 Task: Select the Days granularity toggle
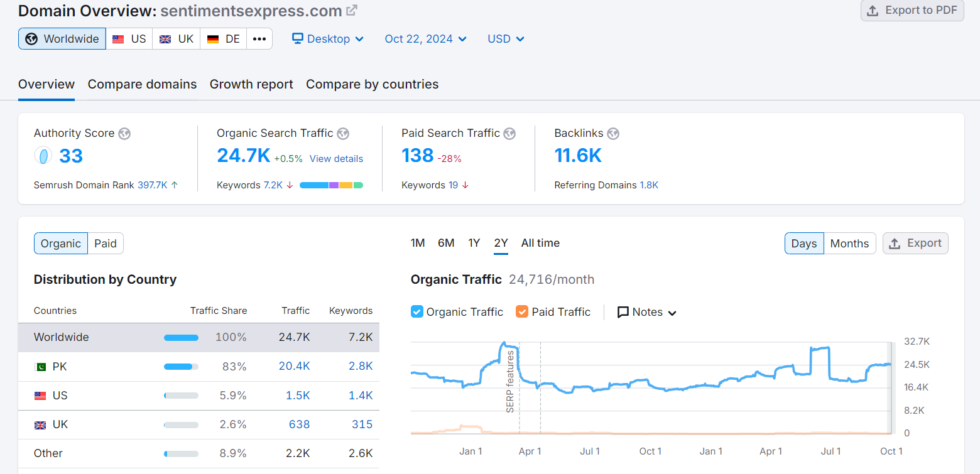point(804,244)
